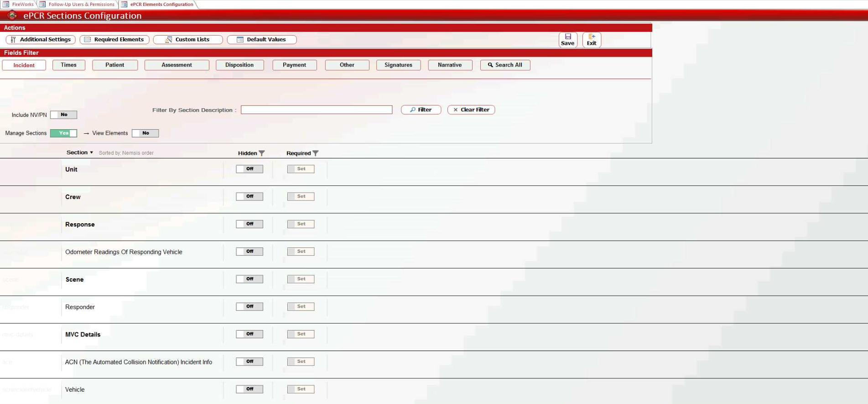The image size is (868, 404).
Task: Switch to the Patient fields tab
Action: click(x=115, y=65)
